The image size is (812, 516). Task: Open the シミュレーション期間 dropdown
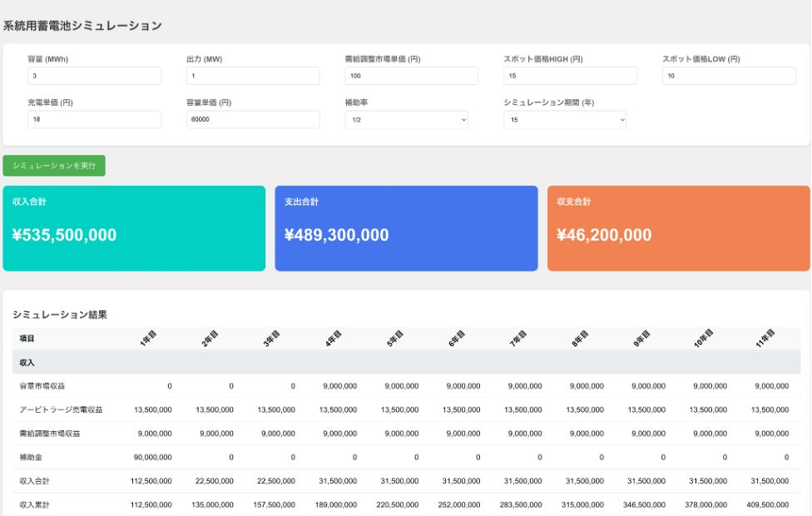pos(565,120)
